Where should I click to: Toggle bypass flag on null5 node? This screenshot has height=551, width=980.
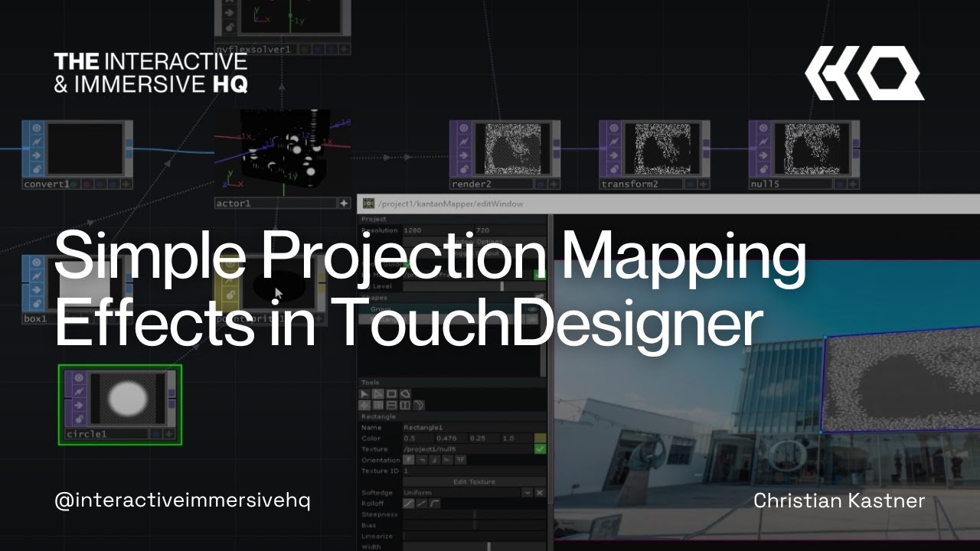763,142
